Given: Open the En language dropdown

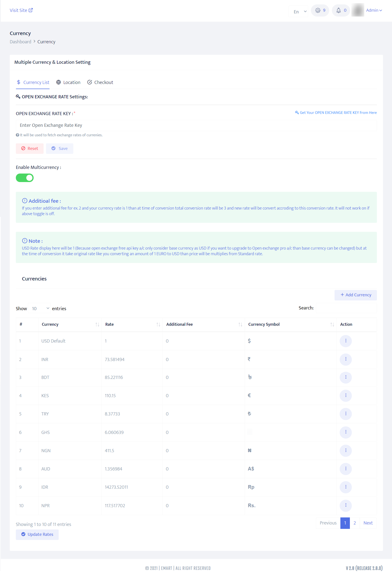Looking at the screenshot, I should [298, 11].
